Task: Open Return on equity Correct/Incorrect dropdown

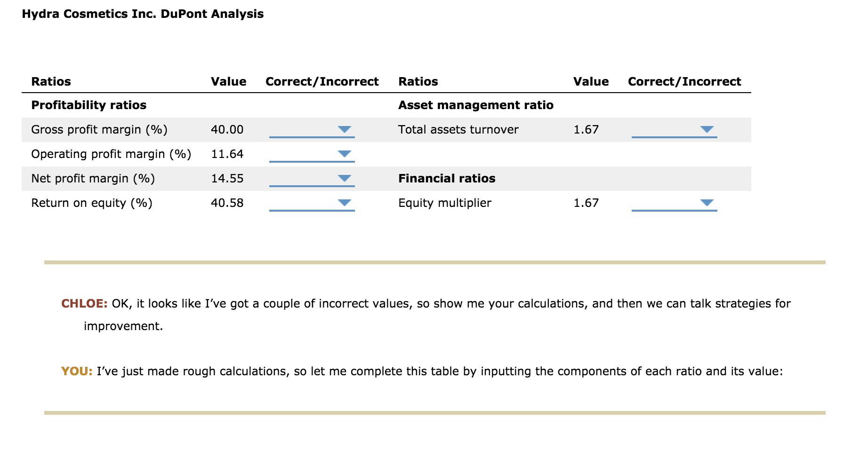Action: 312,203
